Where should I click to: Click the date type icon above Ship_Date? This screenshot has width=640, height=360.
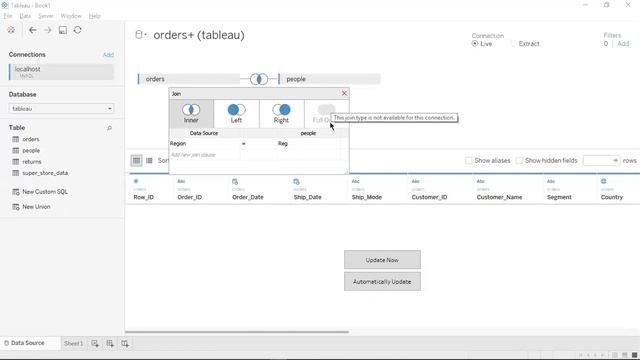click(x=296, y=181)
